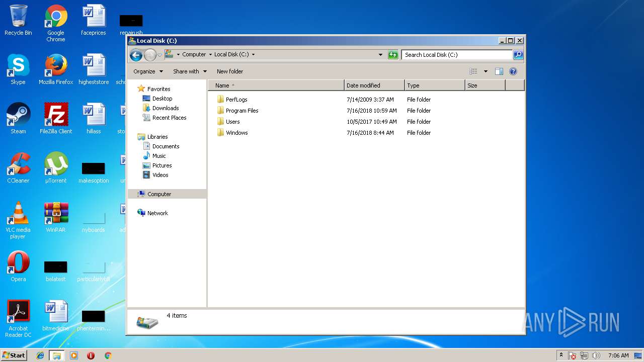Viewport: 644px width, 362px height.
Task: Select the Google Chrome desktop shortcut
Action: coord(56,24)
